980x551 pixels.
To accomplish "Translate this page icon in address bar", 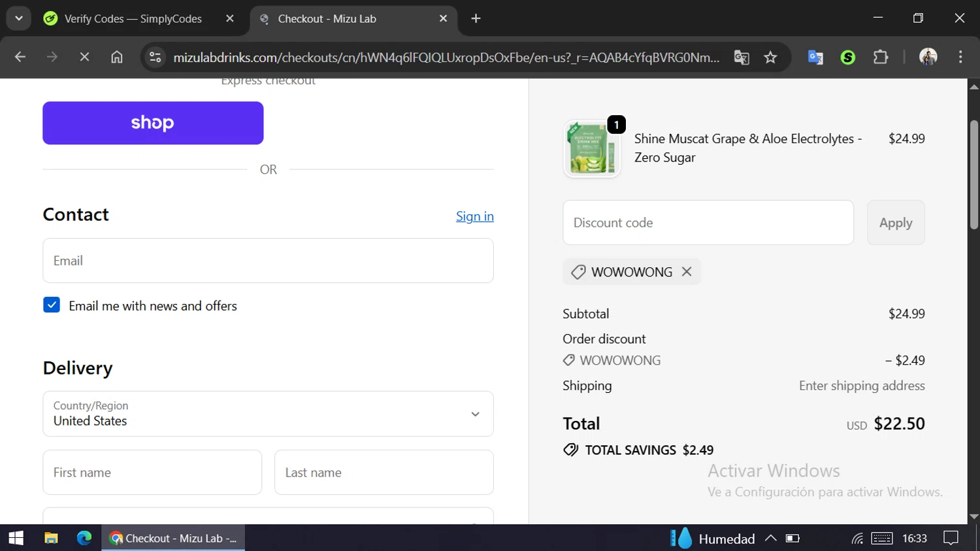I will point(741,58).
